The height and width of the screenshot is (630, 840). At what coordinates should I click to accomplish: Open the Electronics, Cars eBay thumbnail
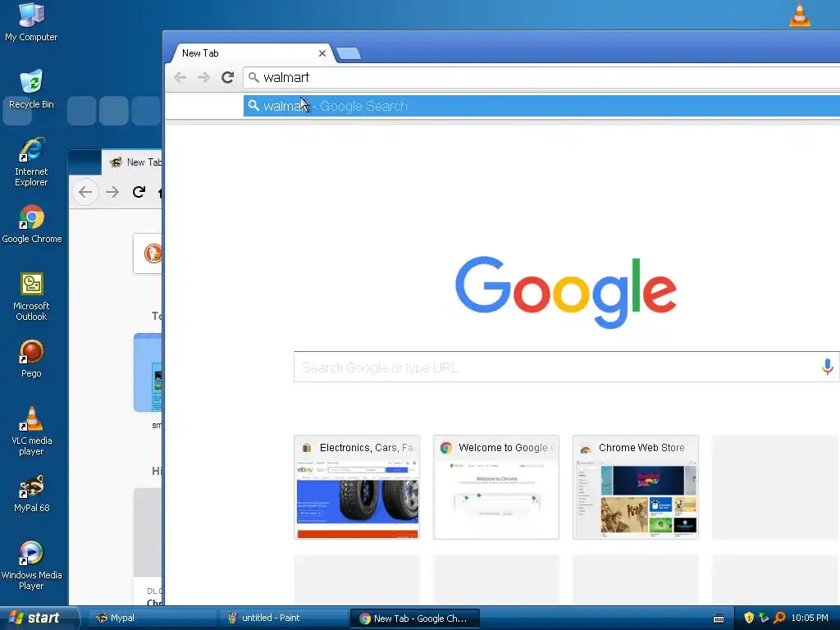(x=357, y=487)
